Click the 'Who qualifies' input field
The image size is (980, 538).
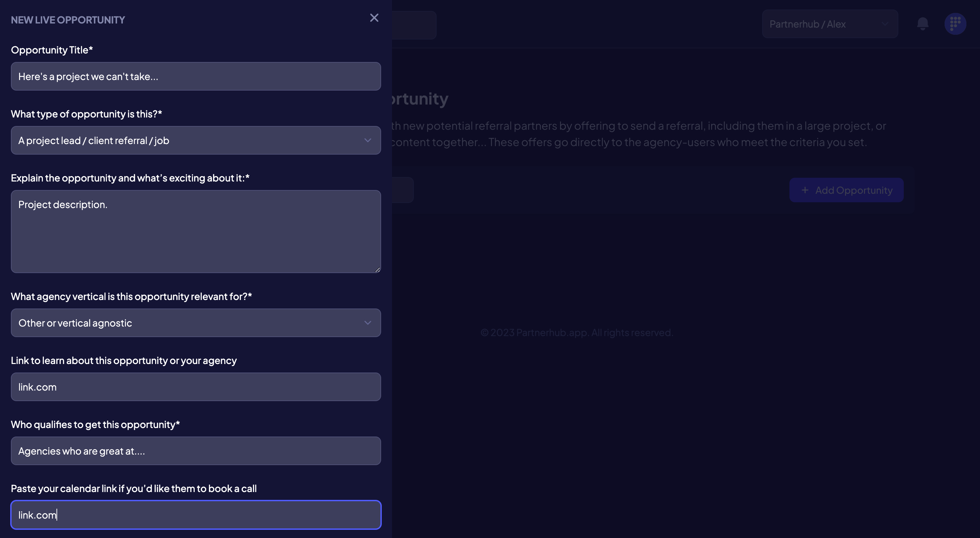click(x=196, y=450)
